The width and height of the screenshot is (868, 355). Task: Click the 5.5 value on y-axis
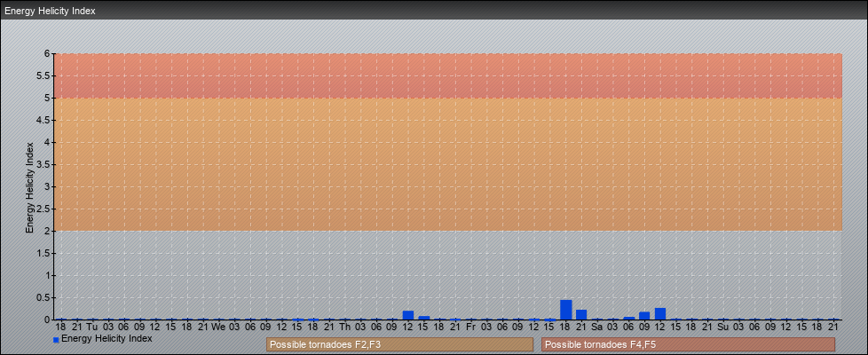[43, 75]
